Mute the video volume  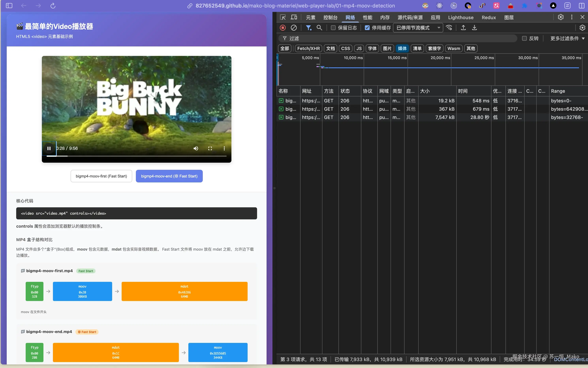pos(196,148)
